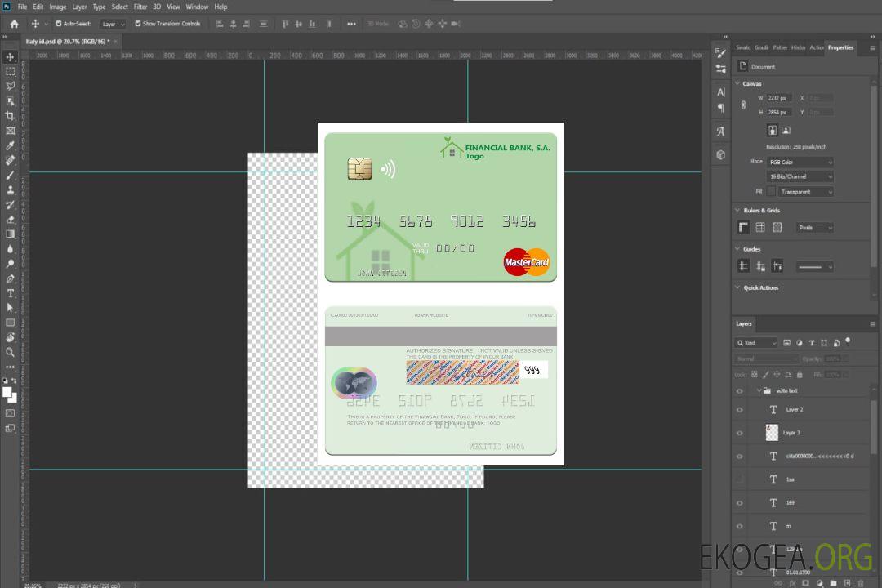This screenshot has width=882, height=588.
Task: Uncheck the Auto-Select checkbox
Action: [59, 24]
